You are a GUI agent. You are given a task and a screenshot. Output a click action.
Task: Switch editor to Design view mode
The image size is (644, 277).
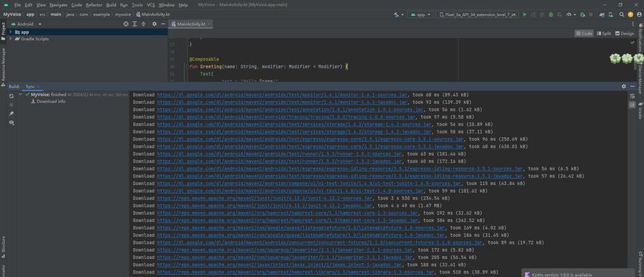(x=625, y=33)
